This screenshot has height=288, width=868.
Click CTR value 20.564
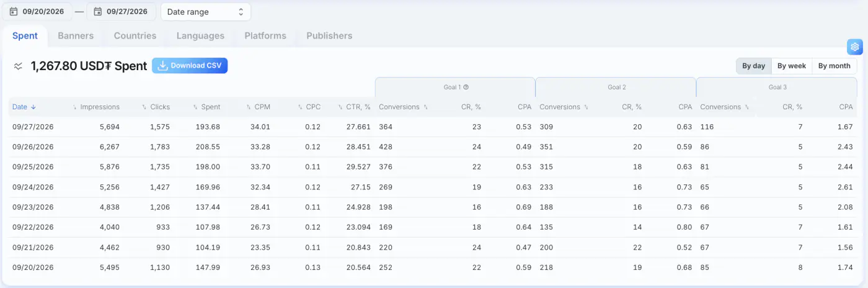point(358,268)
